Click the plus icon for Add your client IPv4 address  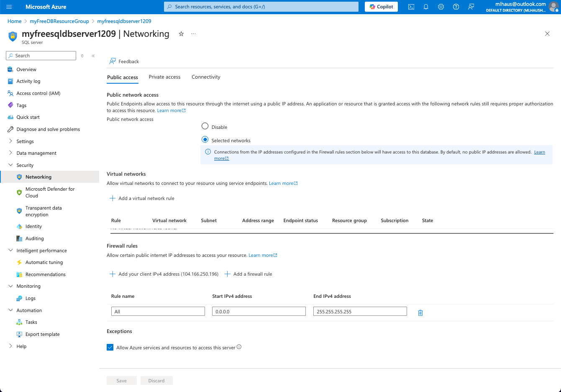pyautogui.click(x=113, y=274)
